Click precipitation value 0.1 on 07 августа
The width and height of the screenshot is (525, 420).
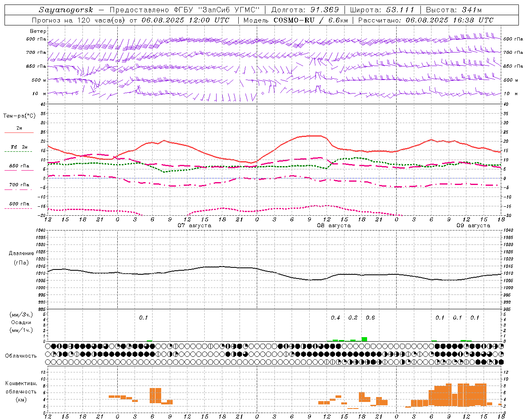coord(143,318)
